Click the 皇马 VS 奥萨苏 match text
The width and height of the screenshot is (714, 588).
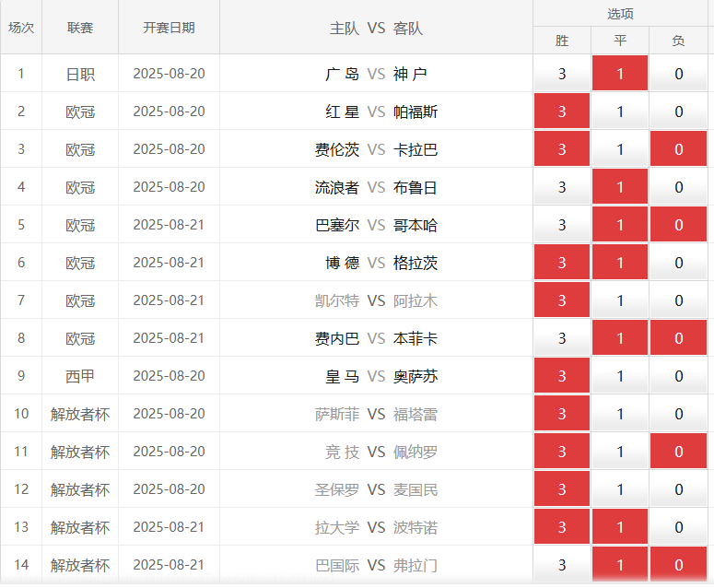pyautogui.click(x=381, y=376)
